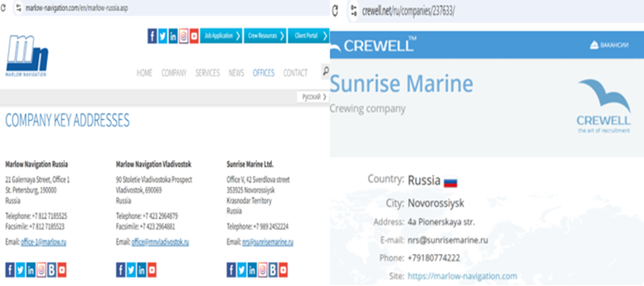
Task: Click the 'Telephone: +7 989 2452224' line
Action: (x=257, y=226)
